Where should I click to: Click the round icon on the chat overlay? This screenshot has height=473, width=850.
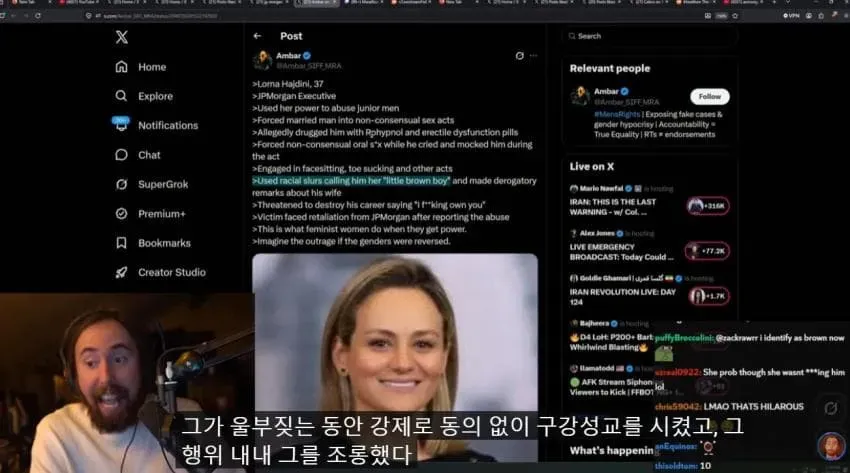coord(830,408)
